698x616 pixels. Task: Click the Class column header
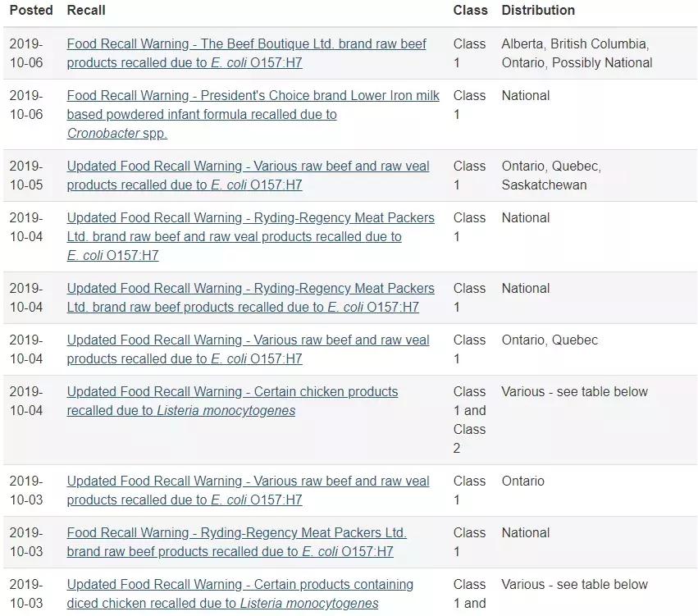470,11
